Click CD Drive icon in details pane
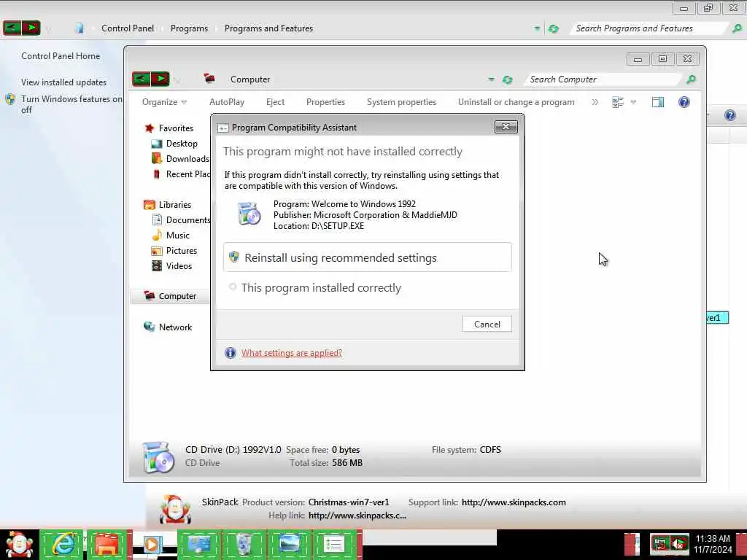Image resolution: width=747 pixels, height=560 pixels. [158, 457]
